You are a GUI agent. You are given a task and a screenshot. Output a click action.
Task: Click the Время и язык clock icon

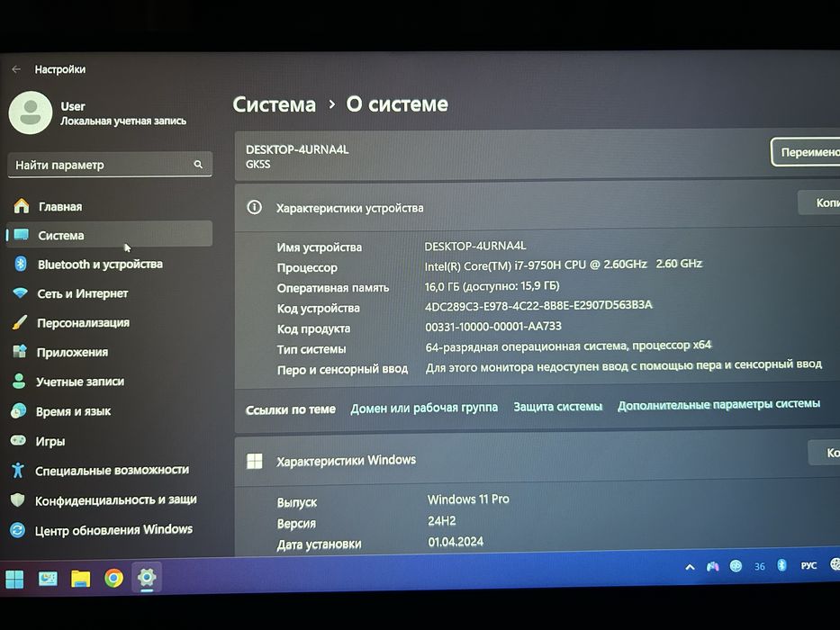[x=18, y=411]
